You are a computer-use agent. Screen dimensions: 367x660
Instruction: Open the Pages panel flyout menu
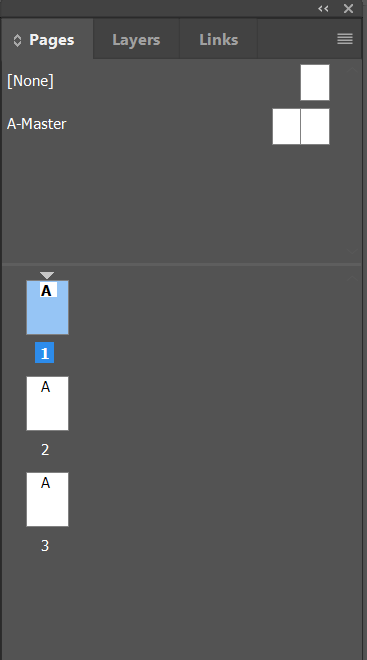pyautogui.click(x=345, y=39)
